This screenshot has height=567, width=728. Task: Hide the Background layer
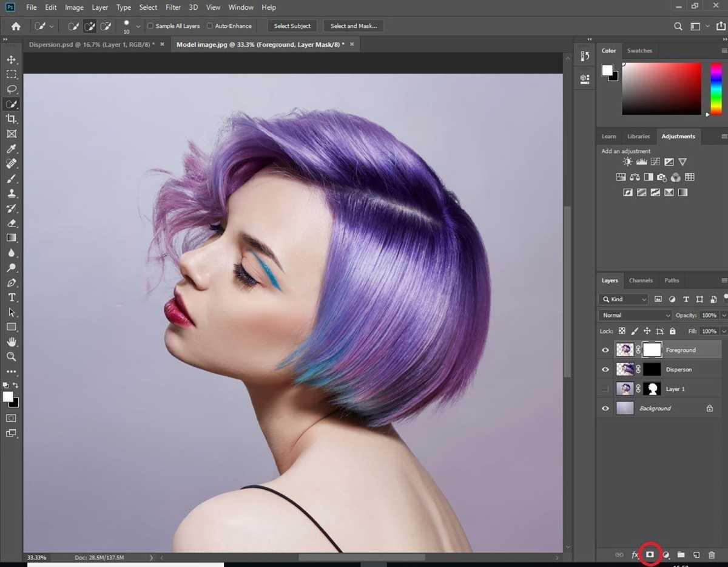[604, 408]
